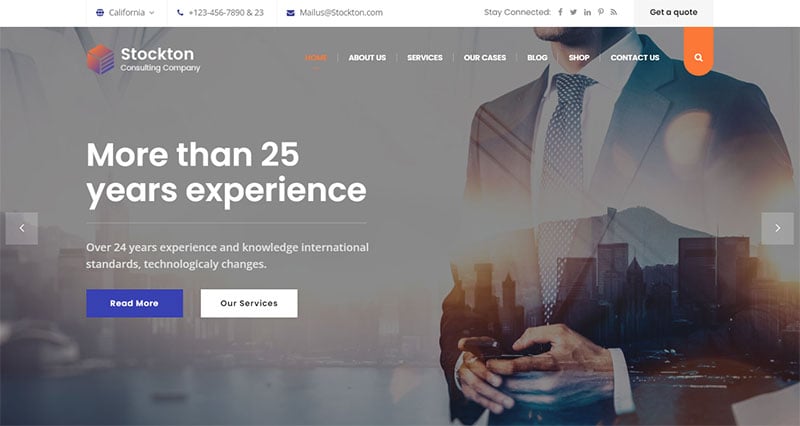Expand the California location dropdown

tap(126, 13)
